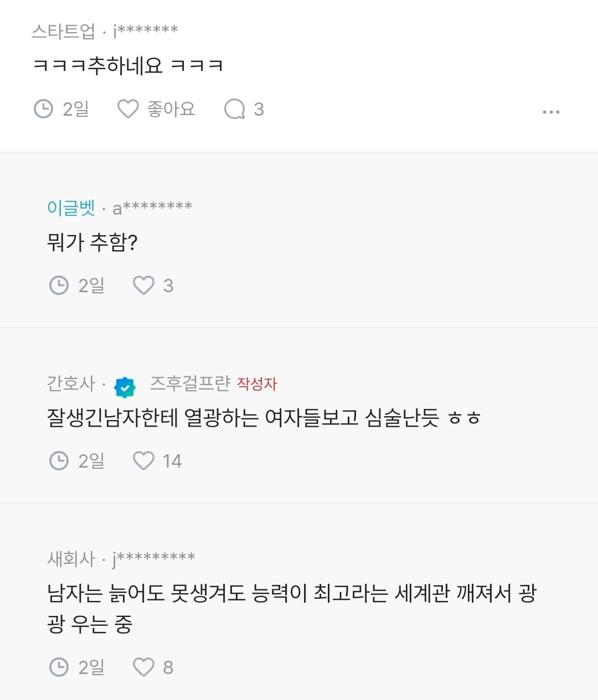Click the like count 14
Viewport: 598px width, 700px height.
coord(172,462)
